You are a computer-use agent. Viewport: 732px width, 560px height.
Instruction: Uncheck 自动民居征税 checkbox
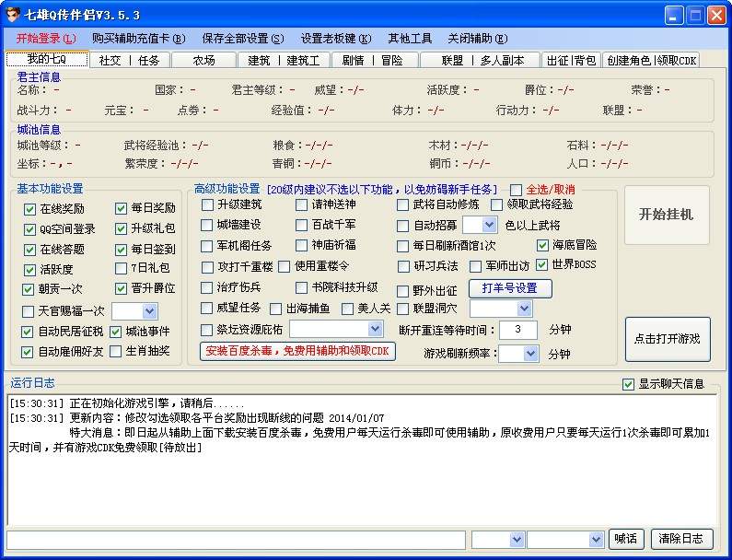(27, 332)
